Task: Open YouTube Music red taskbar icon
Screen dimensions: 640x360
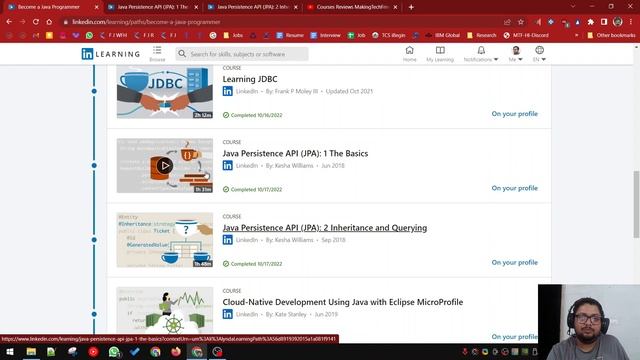Action: coord(93,352)
